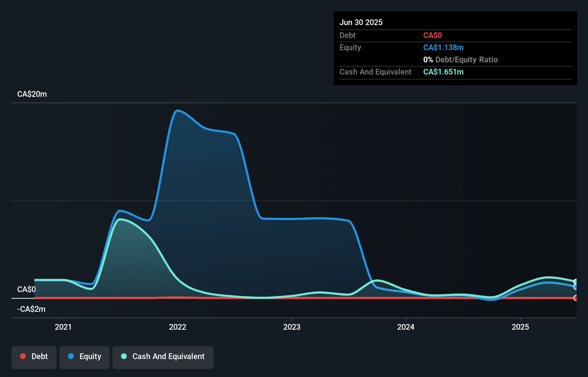588x377 pixels.
Task: Click the blue equity endpoint marker on chart
Action: [575, 287]
